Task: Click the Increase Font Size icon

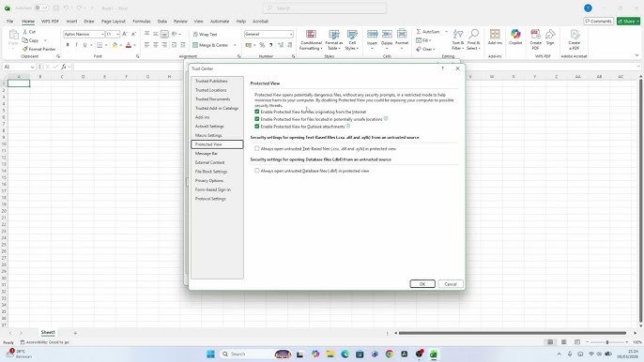Action: point(125,34)
